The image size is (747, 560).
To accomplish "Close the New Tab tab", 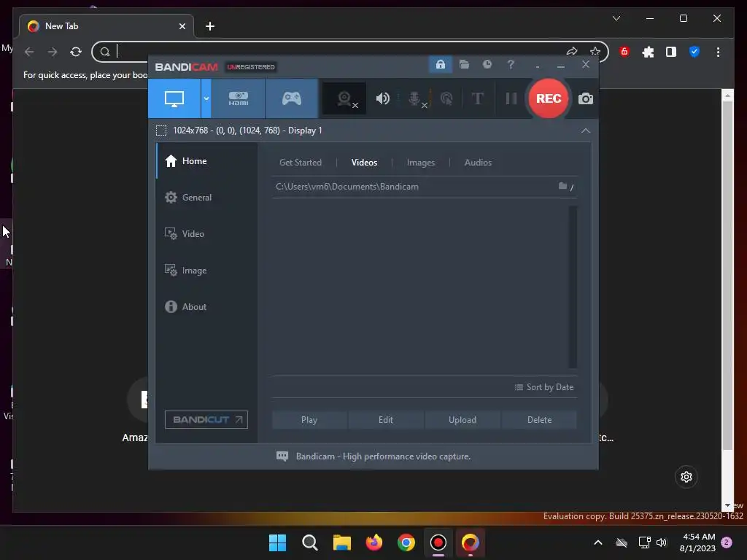I will tap(182, 26).
